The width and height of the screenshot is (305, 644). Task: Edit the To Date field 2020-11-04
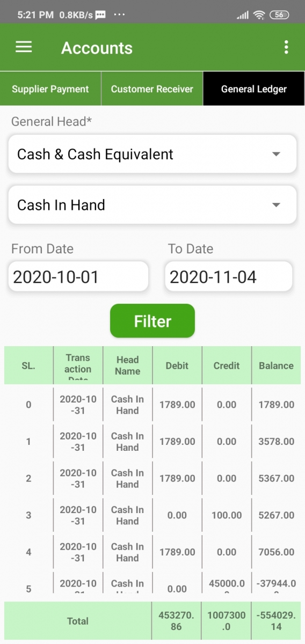coord(229,277)
